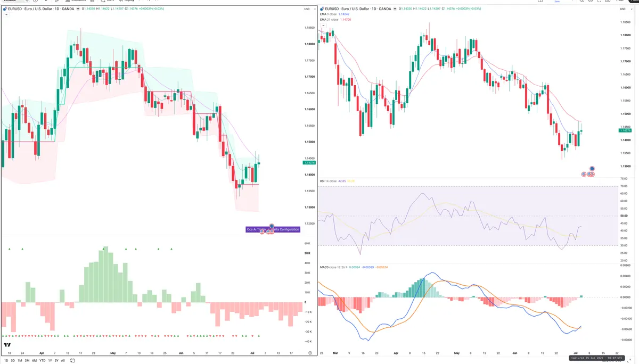The height and width of the screenshot is (364, 639).
Task: Switch to the 6M date range
Action: click(x=34, y=360)
